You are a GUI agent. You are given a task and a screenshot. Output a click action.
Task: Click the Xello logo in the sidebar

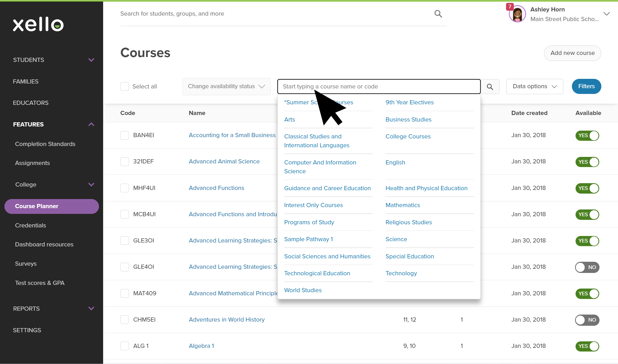[x=38, y=24]
